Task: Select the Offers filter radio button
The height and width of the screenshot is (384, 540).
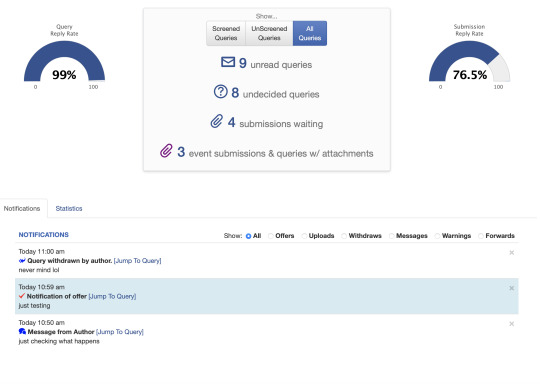Action: 271,236
